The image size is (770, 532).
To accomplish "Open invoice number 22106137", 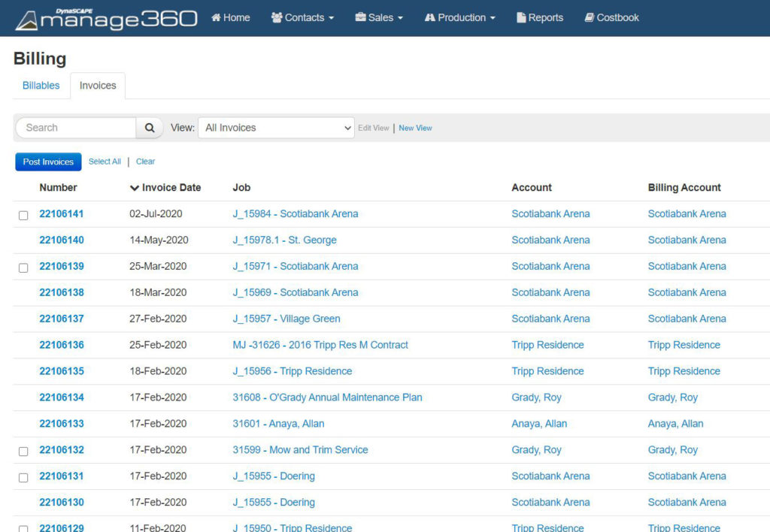I will (62, 319).
